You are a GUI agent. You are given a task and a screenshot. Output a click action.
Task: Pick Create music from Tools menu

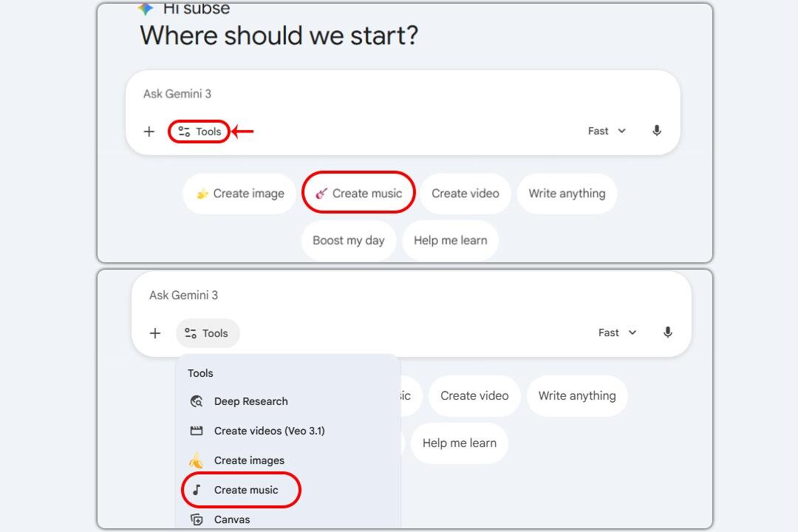click(x=245, y=490)
